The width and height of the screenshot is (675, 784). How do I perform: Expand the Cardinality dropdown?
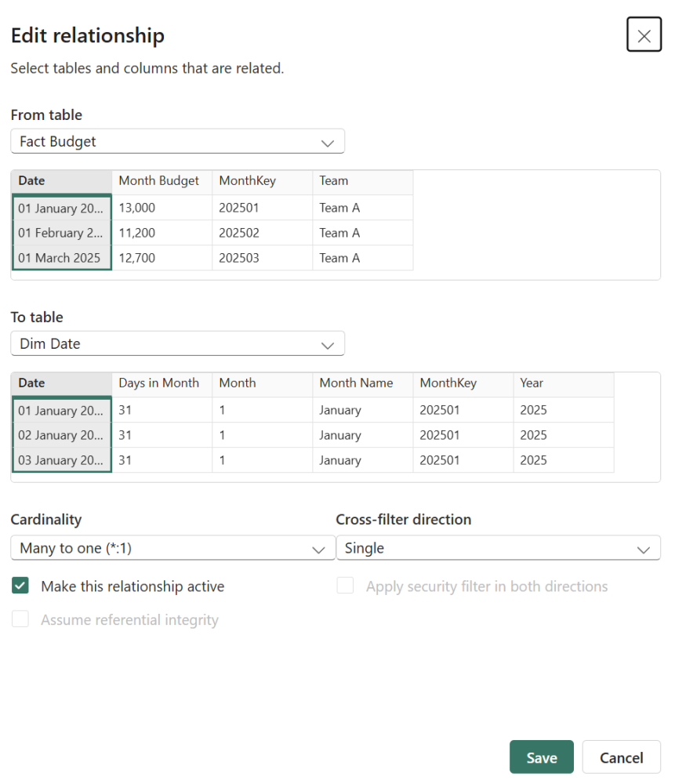(172, 548)
